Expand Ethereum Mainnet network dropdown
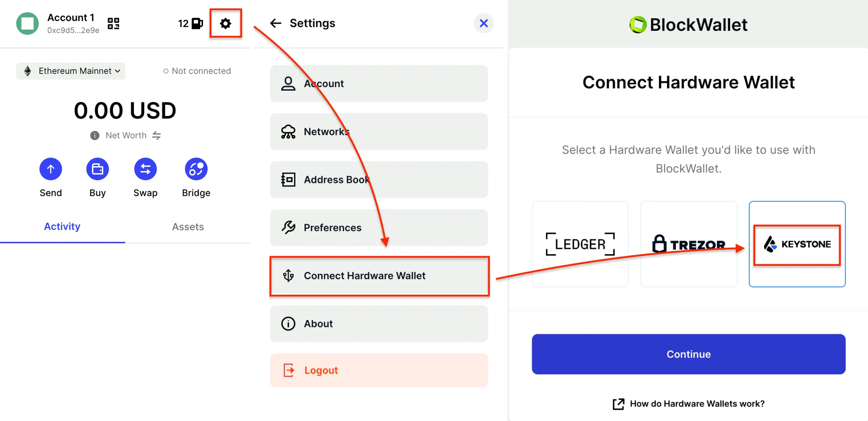Viewport: 868px width, 421px height. pyautogui.click(x=71, y=71)
